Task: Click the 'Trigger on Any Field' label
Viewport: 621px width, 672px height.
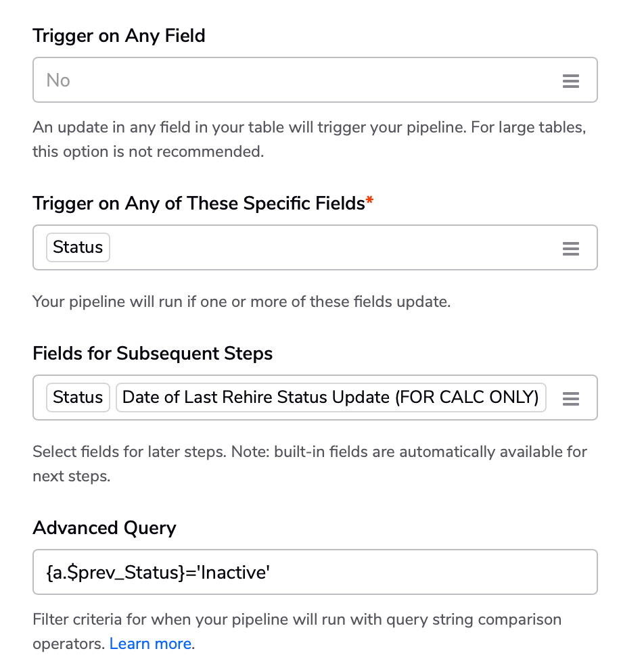Action: 119,36
